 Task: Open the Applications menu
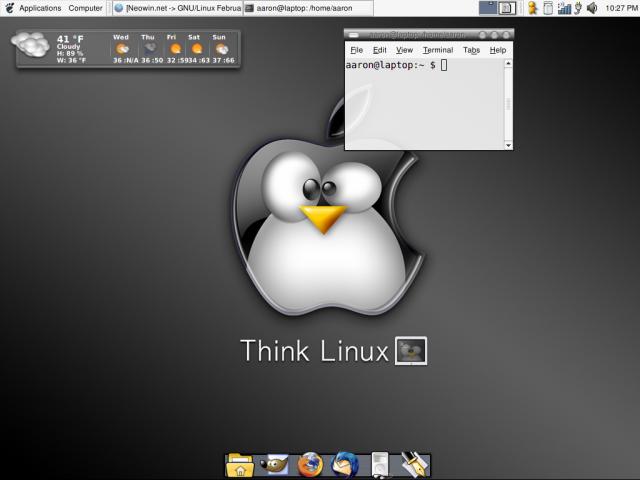(x=40, y=8)
